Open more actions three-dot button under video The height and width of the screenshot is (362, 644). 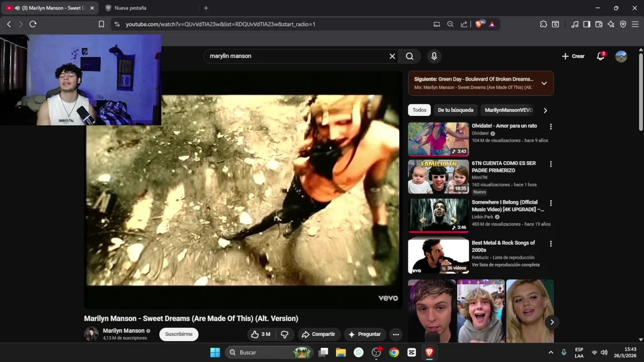coord(396,334)
